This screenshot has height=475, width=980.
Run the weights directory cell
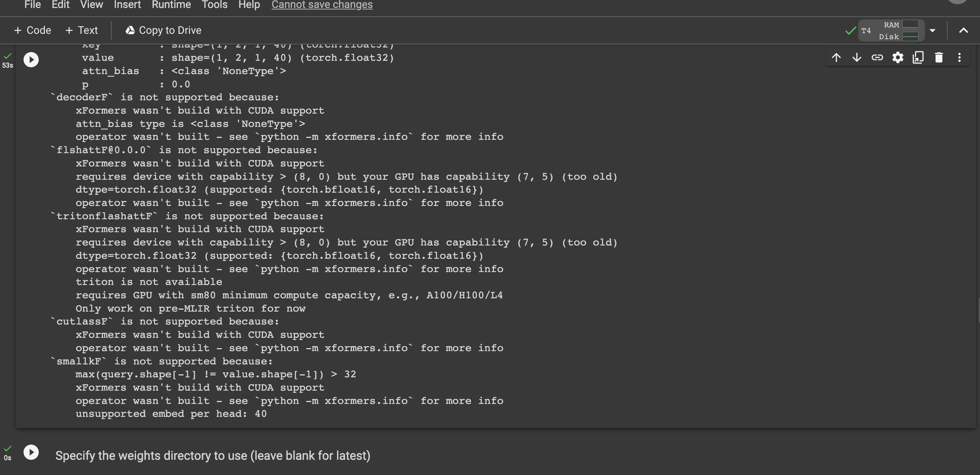pos(31,452)
